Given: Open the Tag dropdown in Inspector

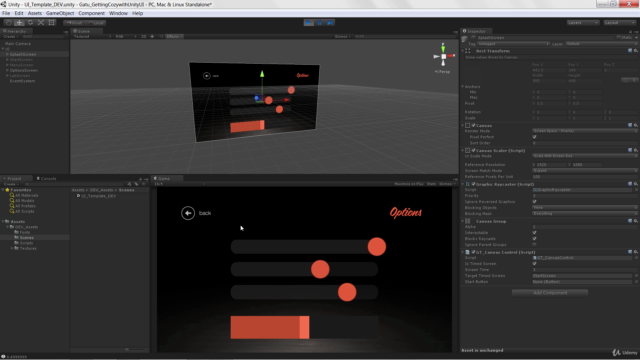Looking at the screenshot, I should click(513, 44).
